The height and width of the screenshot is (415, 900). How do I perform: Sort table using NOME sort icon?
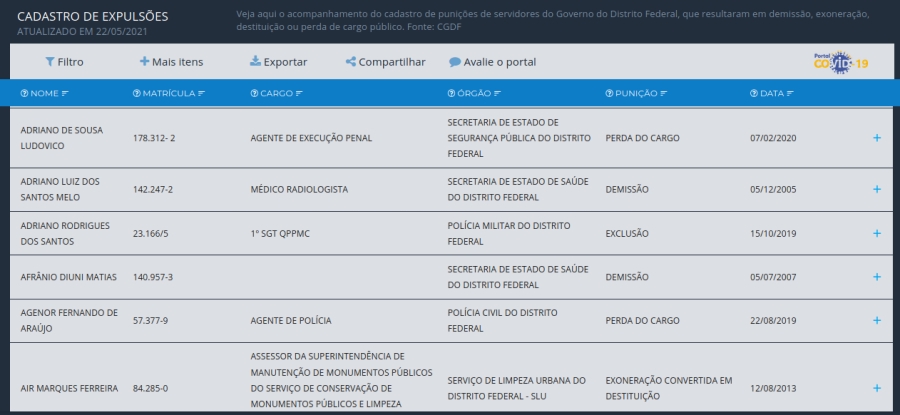pos(65,93)
